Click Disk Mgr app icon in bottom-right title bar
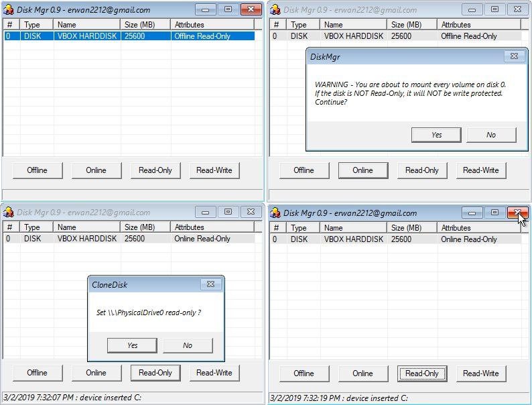 pyautogui.click(x=275, y=213)
